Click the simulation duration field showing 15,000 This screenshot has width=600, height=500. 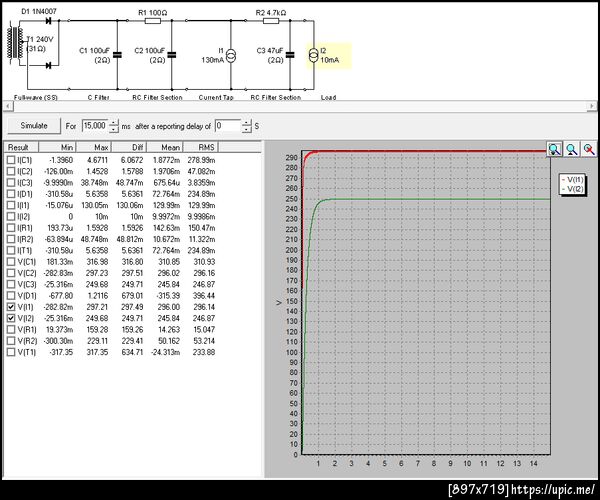point(95,125)
